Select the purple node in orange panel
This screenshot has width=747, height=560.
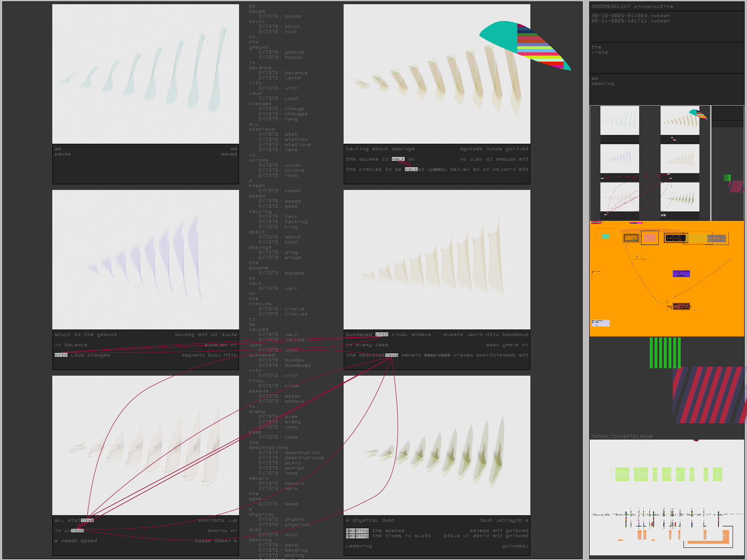click(x=681, y=273)
